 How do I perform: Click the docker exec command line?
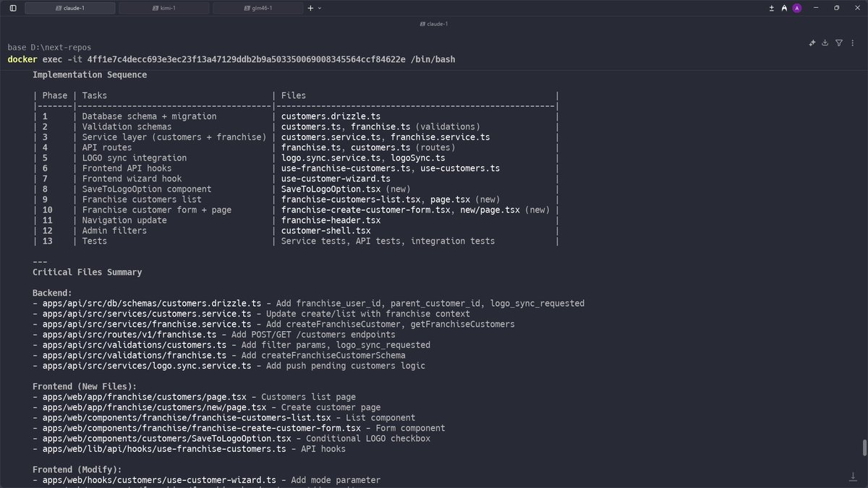coord(231,59)
